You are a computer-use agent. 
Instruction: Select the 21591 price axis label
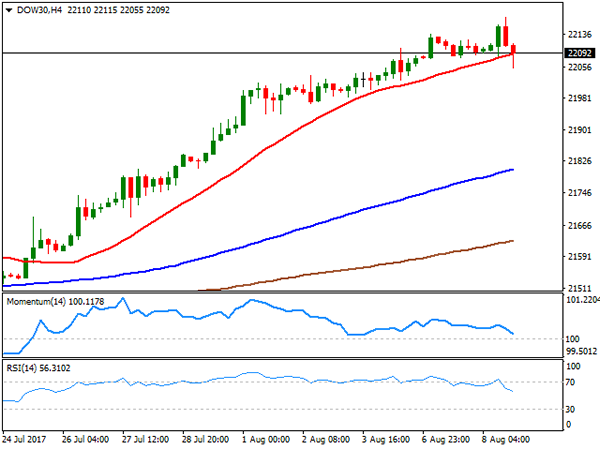(x=580, y=256)
